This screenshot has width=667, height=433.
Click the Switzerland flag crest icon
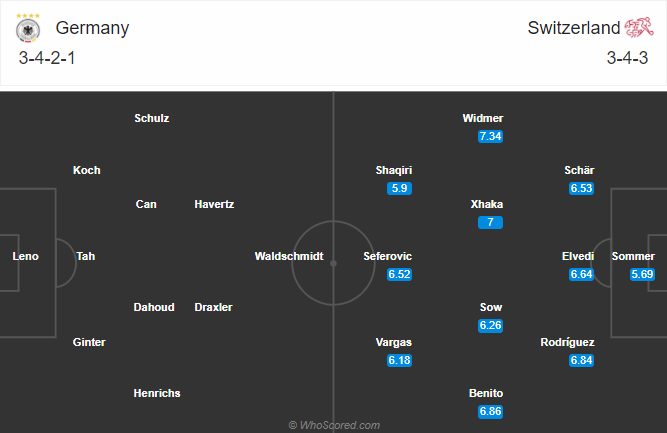pyautogui.click(x=638, y=27)
